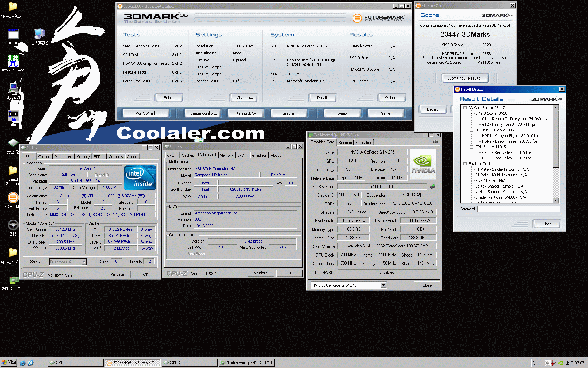
Task: Click the TechPowerUp GPU-Z taskbar button
Action: point(246,363)
